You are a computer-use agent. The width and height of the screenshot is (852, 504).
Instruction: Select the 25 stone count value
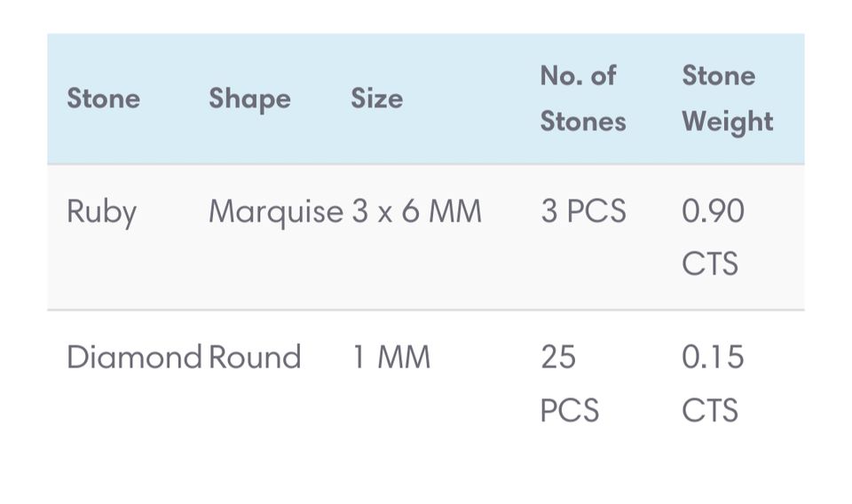(x=558, y=358)
